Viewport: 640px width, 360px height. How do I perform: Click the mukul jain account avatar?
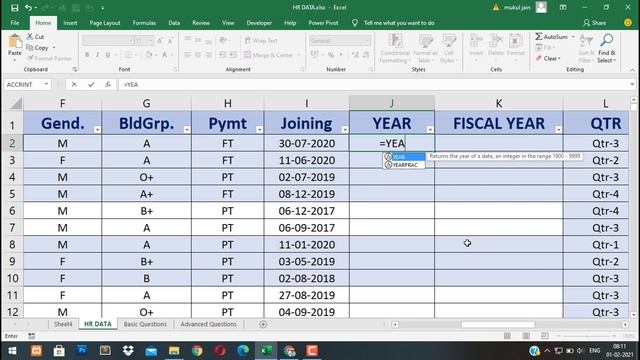(541, 7)
